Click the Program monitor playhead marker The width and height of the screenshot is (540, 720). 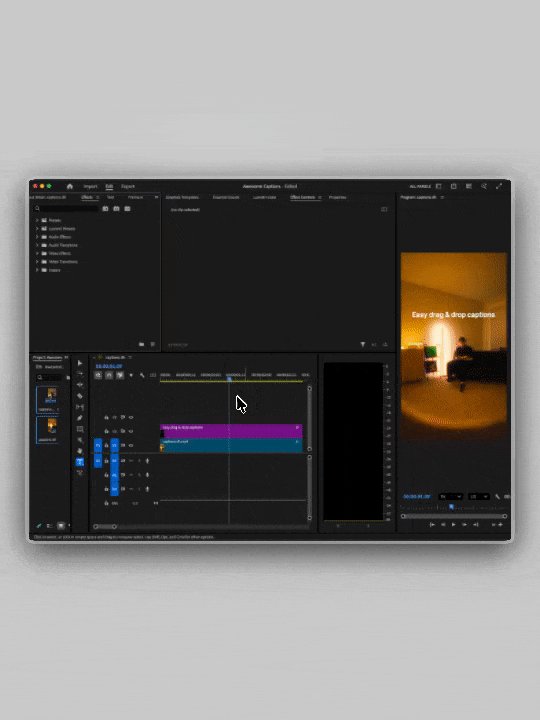point(451,506)
